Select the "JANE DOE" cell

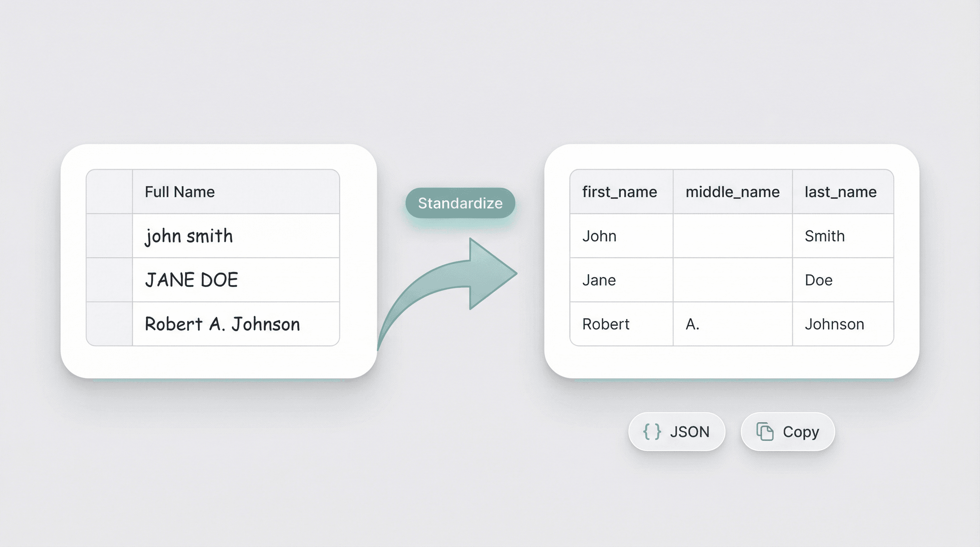[191, 280]
